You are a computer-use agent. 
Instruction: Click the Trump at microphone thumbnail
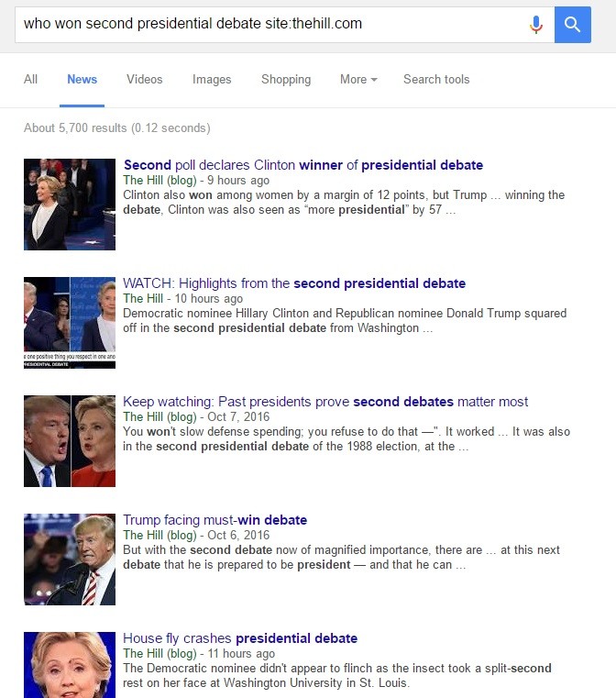coord(70,560)
